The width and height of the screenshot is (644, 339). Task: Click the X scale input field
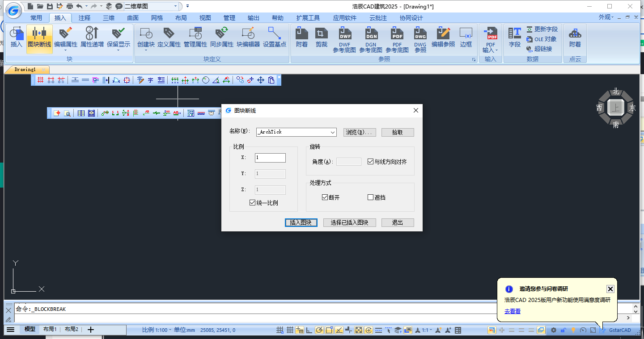(270, 158)
